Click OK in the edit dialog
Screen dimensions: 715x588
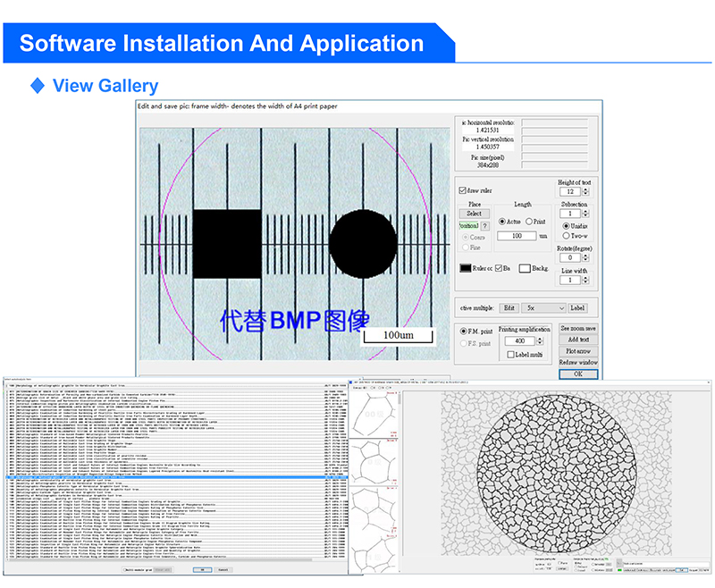coord(578,374)
